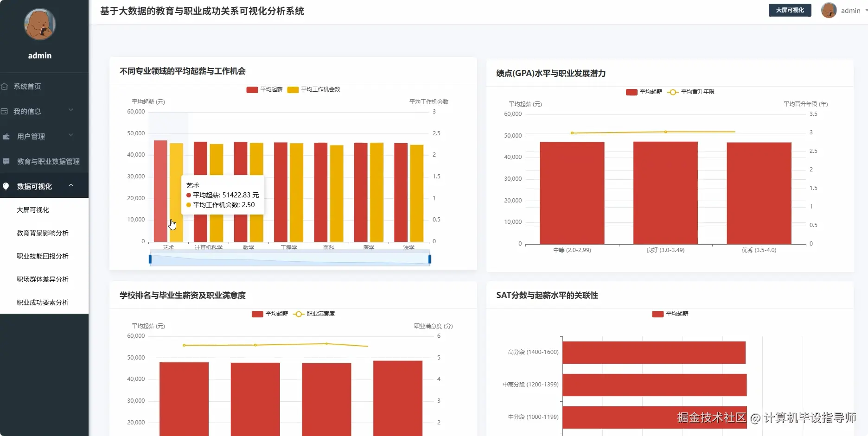868x436 pixels.
Task: Click the title 学校排名与毕业生薪资及职业满意度
Action: (183, 295)
